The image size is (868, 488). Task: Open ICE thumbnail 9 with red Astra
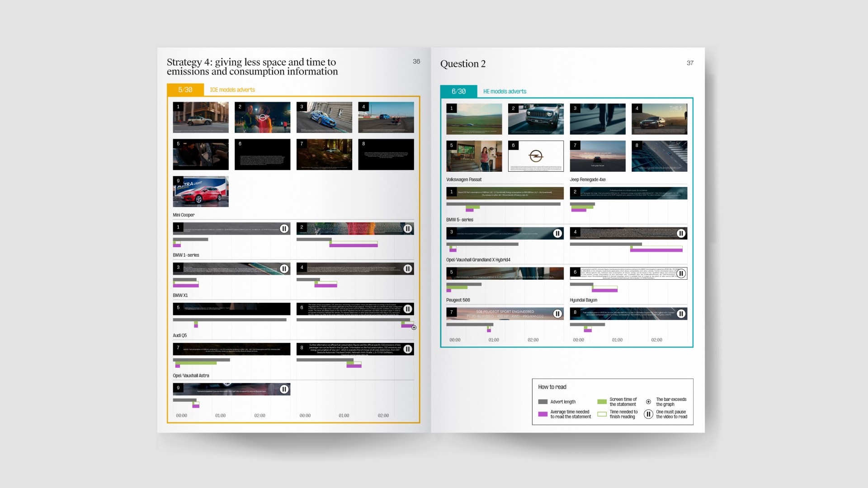[201, 192]
